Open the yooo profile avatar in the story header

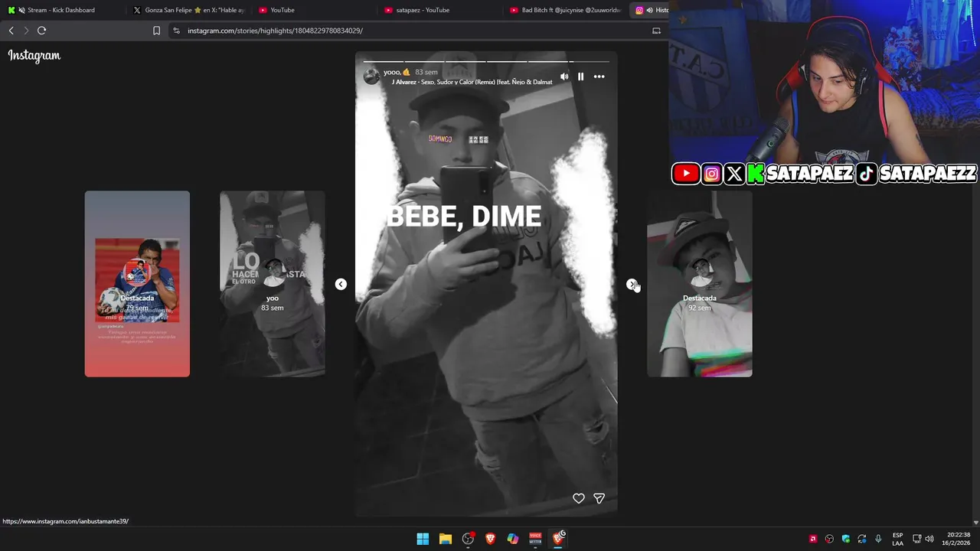[x=371, y=76]
